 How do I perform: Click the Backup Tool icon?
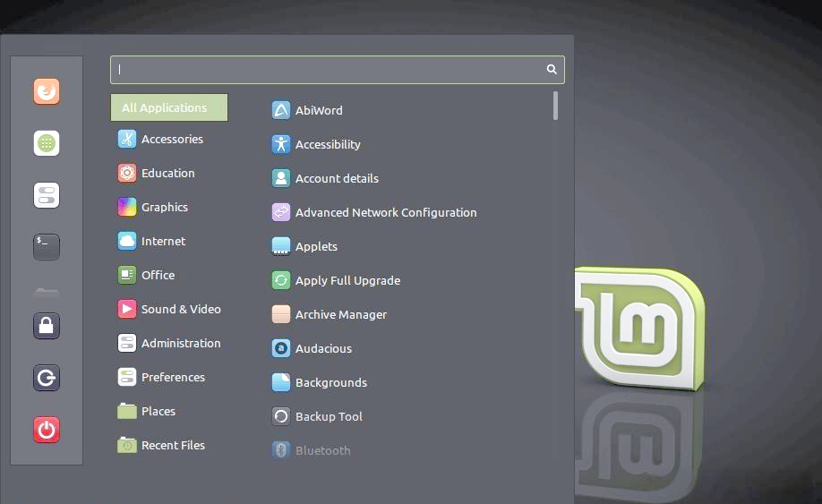pyautogui.click(x=281, y=416)
